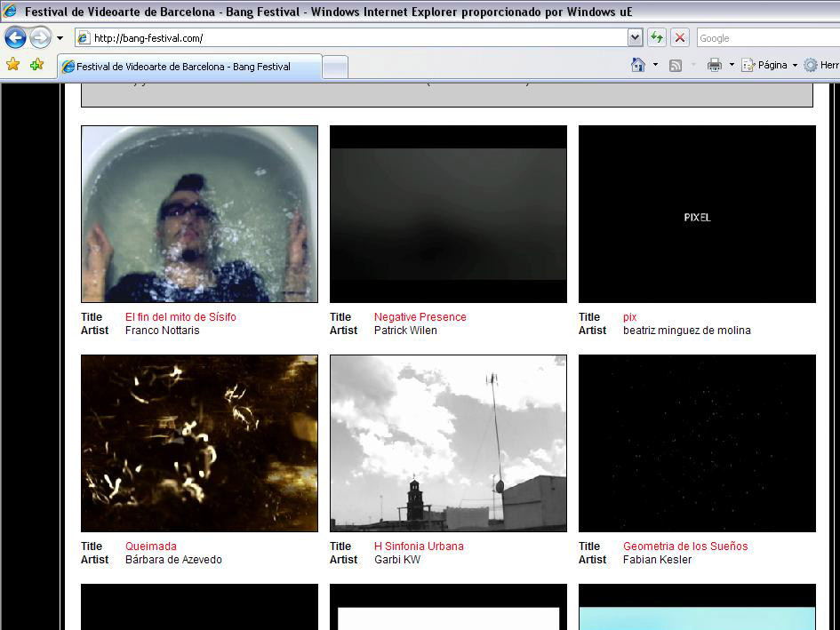
Task: Open the Herramientas gear menu
Action: 821,66
